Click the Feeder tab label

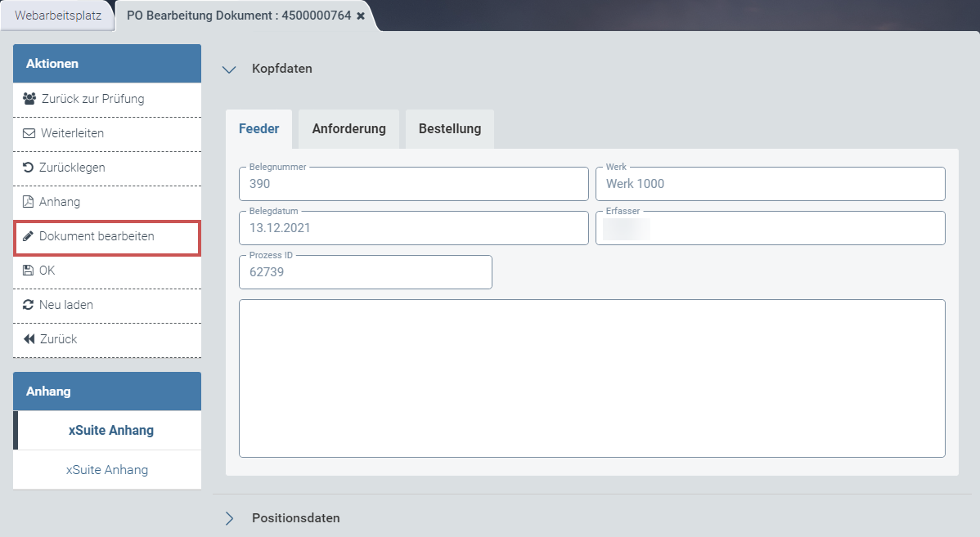[x=258, y=128]
